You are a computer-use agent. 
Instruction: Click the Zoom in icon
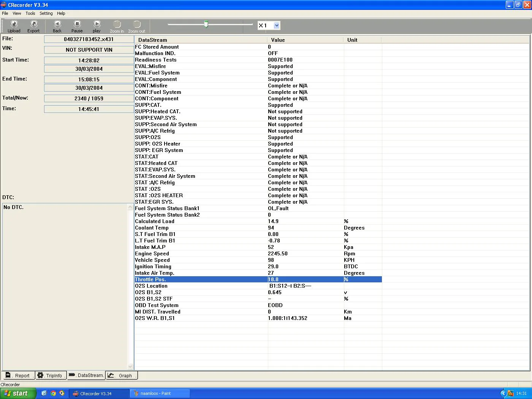117,26
